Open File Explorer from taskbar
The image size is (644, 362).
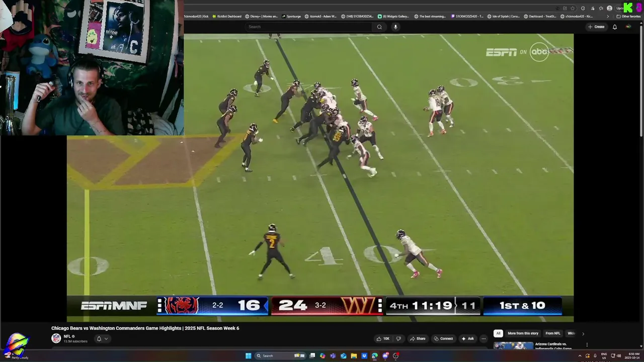point(354,356)
